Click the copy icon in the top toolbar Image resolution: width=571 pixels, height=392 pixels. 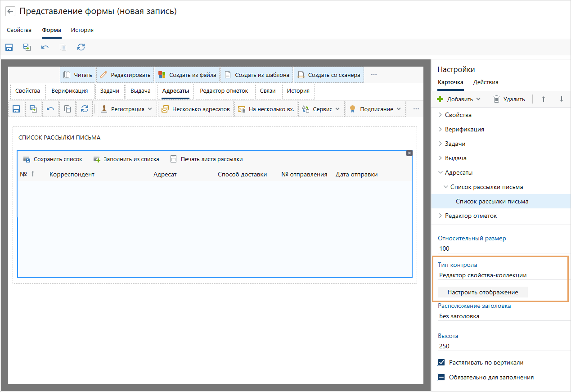pos(63,47)
